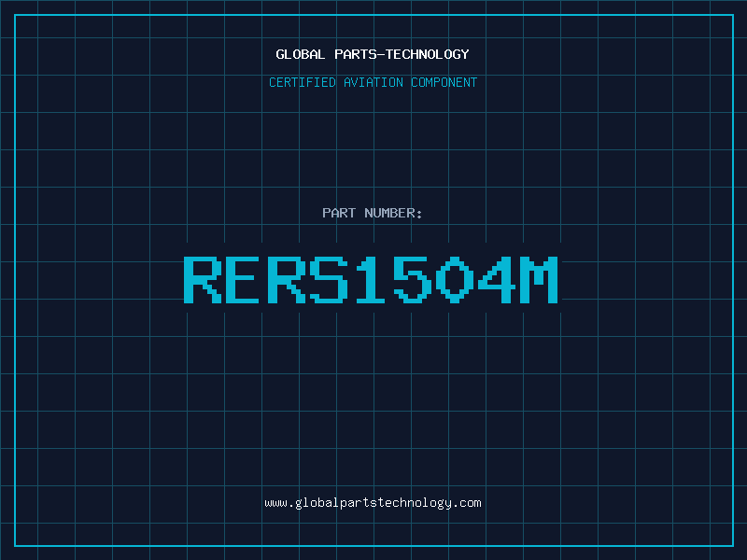Click the word AVIATION in the subtitle

pyautogui.click(x=373, y=82)
